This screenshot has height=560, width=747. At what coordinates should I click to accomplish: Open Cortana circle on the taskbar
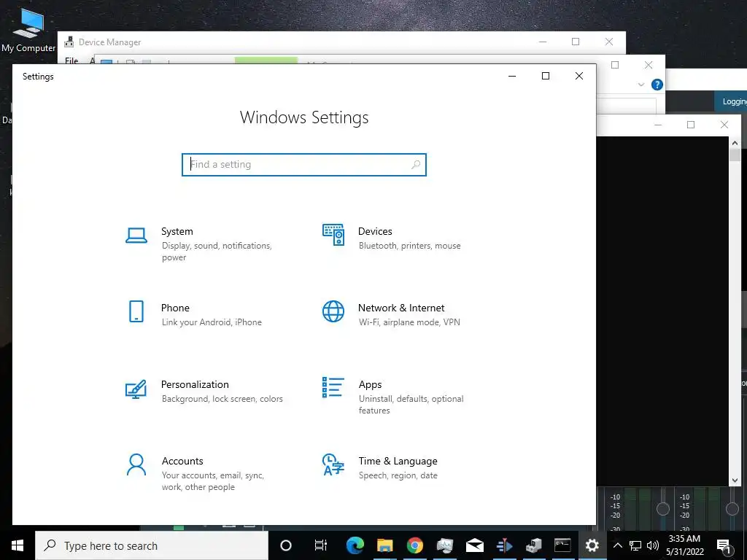click(x=286, y=545)
